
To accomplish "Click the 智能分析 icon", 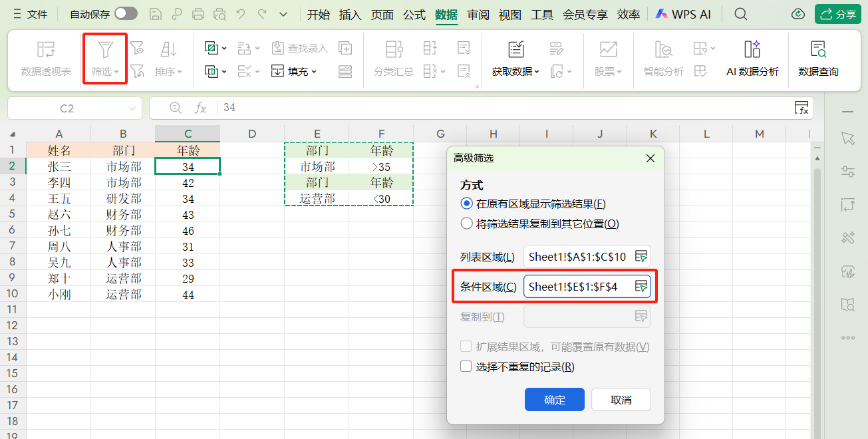I will 663,50.
